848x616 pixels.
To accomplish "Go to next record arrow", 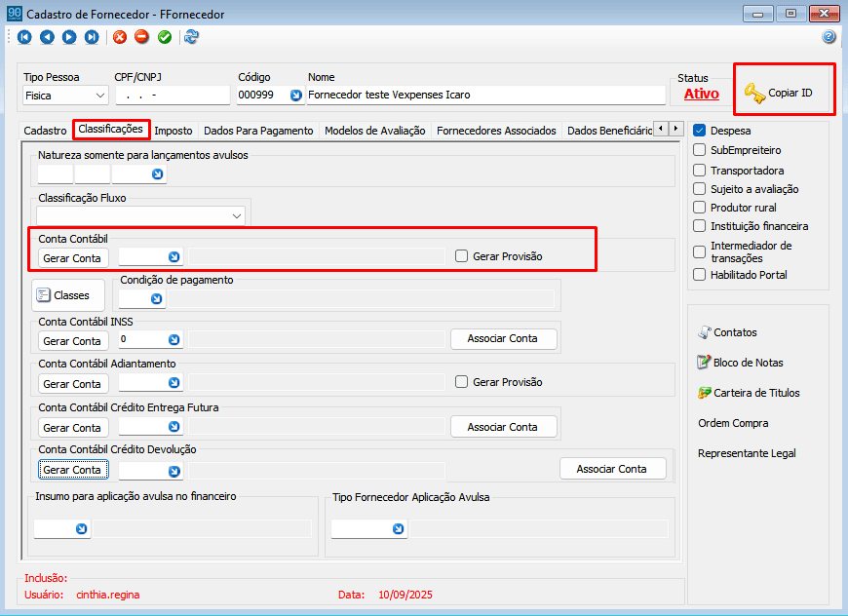I will coord(69,37).
